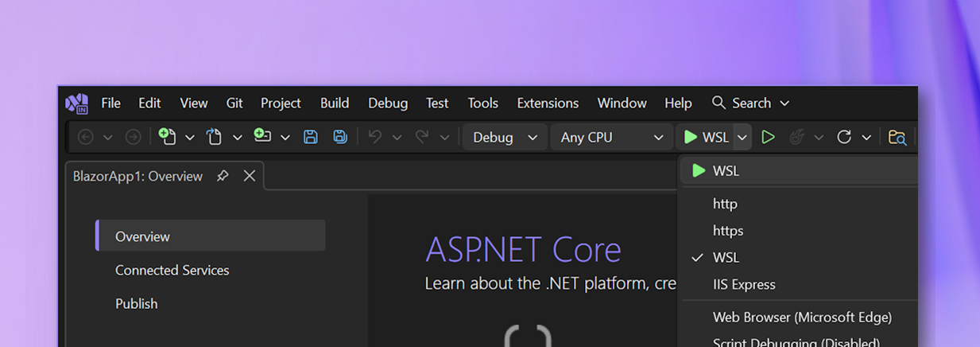Viewport: 980px width, 347px height.
Task: Expand the Open File dropdown arrow
Action: [237, 138]
